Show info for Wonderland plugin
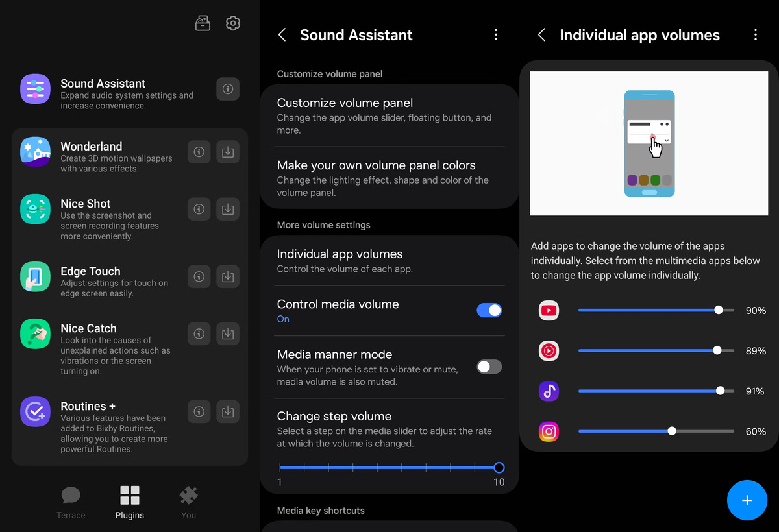Screen dimensions: 779x532 (199, 152)
